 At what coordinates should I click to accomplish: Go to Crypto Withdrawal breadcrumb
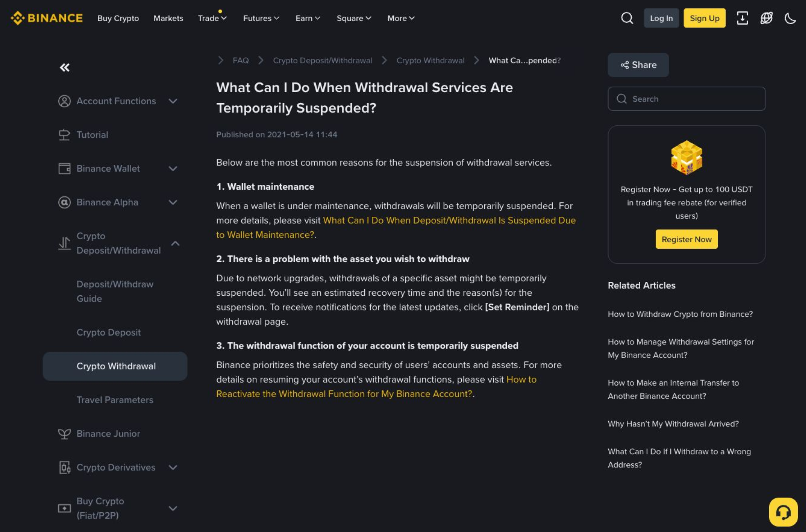430,60
